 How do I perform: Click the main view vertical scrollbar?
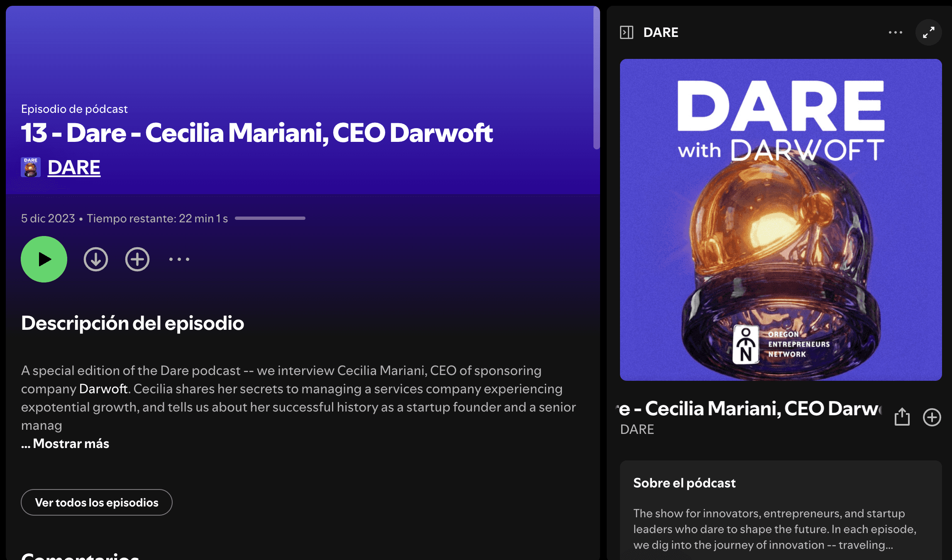(597, 78)
